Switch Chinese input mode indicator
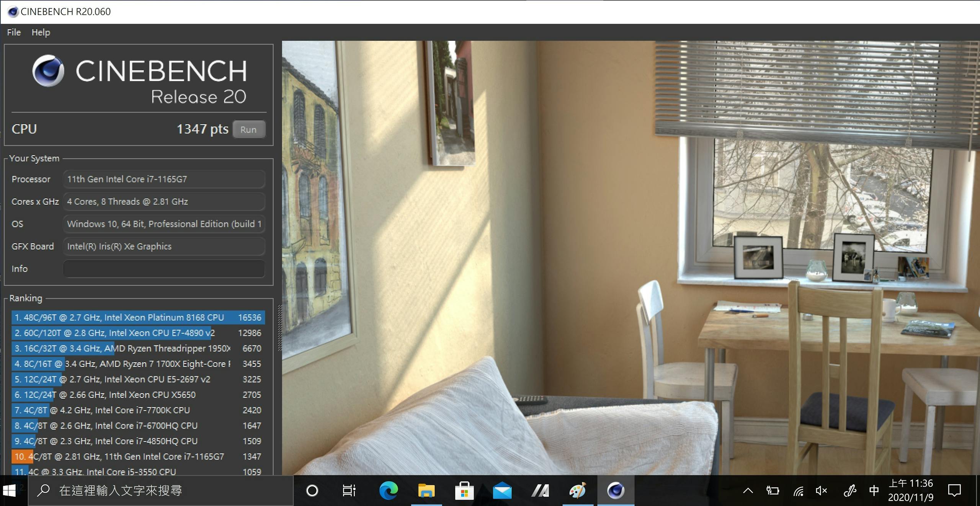 click(874, 491)
